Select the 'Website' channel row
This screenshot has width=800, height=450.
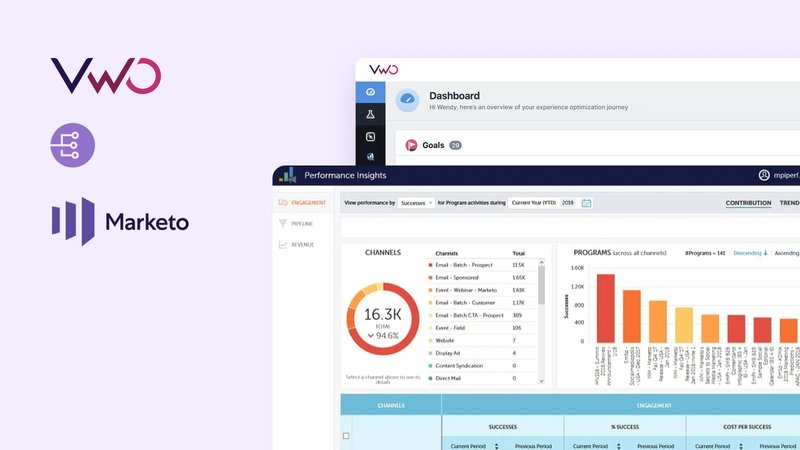tap(482, 341)
